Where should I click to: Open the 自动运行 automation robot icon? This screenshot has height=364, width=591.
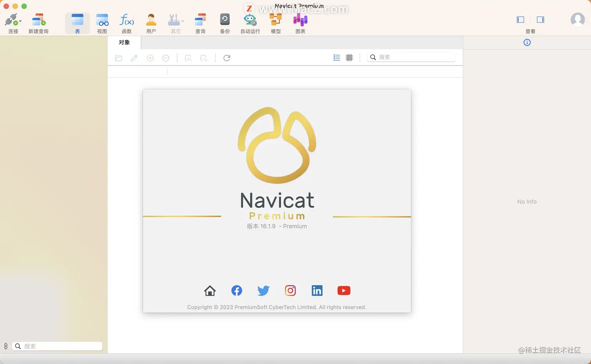click(250, 20)
